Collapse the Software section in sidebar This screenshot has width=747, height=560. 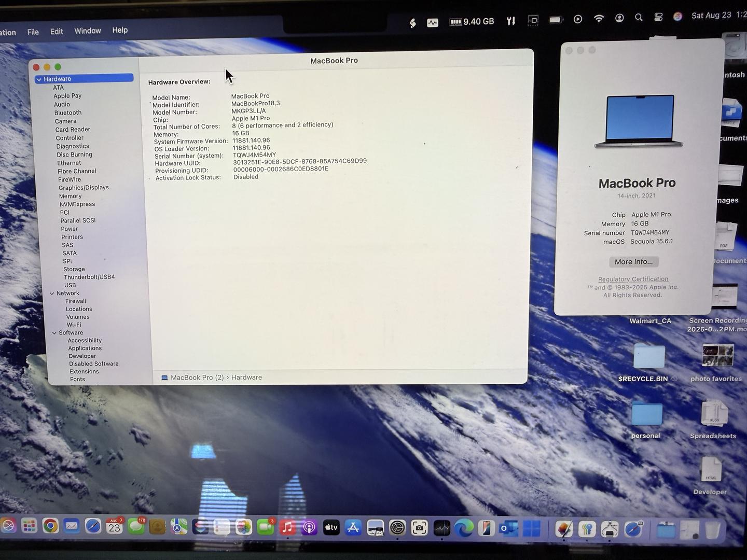54,333
